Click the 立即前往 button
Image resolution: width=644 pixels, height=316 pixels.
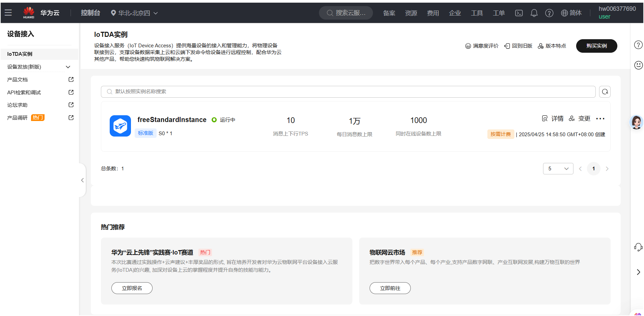tap(390, 288)
